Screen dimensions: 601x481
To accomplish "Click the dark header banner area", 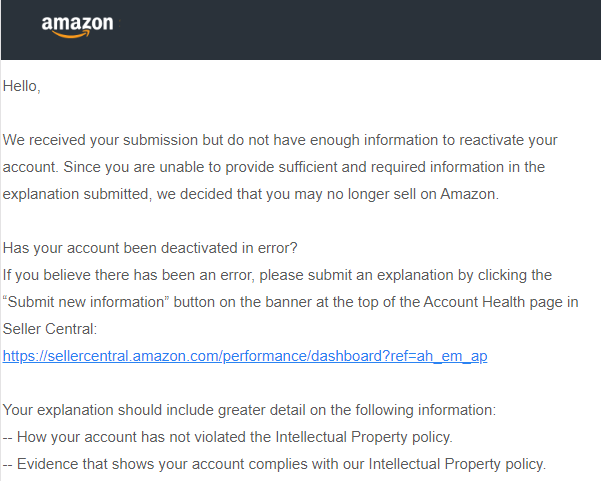I will 350,30.
